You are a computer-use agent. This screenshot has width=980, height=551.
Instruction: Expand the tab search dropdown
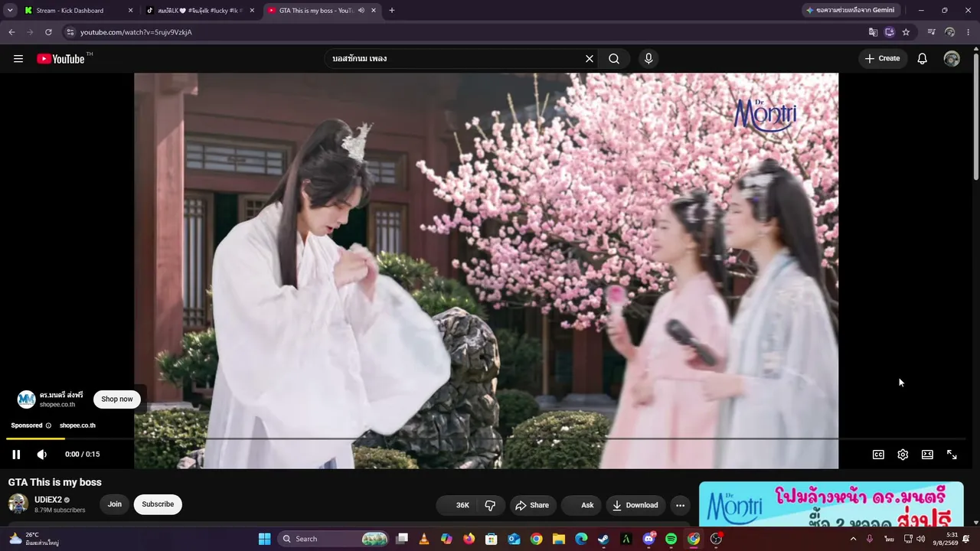point(10,11)
